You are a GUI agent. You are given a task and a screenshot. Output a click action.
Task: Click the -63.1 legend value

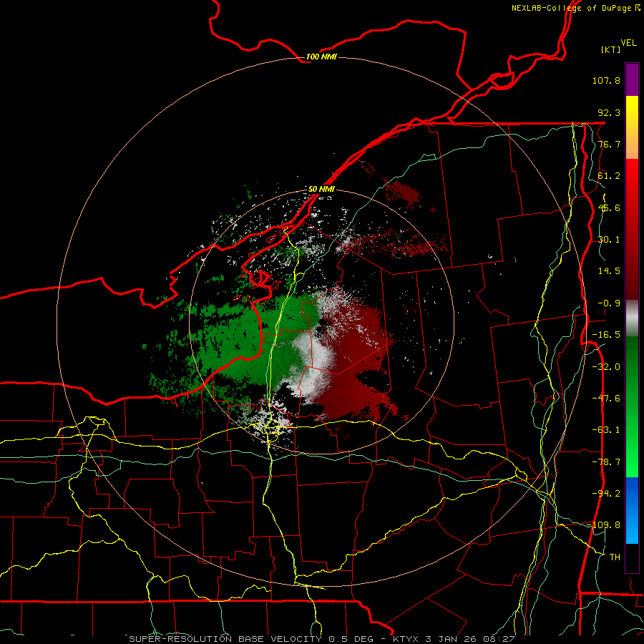(606, 430)
